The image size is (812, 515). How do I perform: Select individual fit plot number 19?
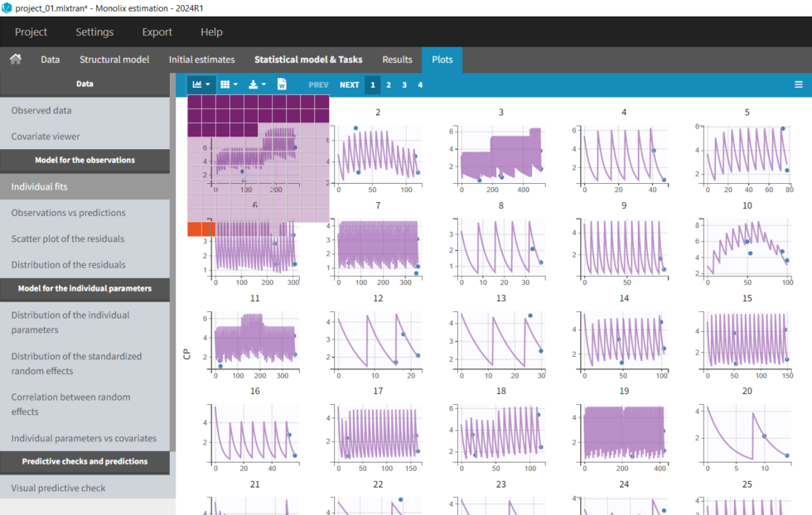tap(624, 432)
